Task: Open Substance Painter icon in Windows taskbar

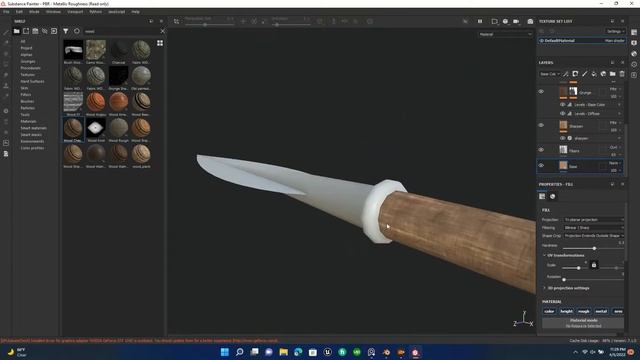Action: [x=415, y=352]
